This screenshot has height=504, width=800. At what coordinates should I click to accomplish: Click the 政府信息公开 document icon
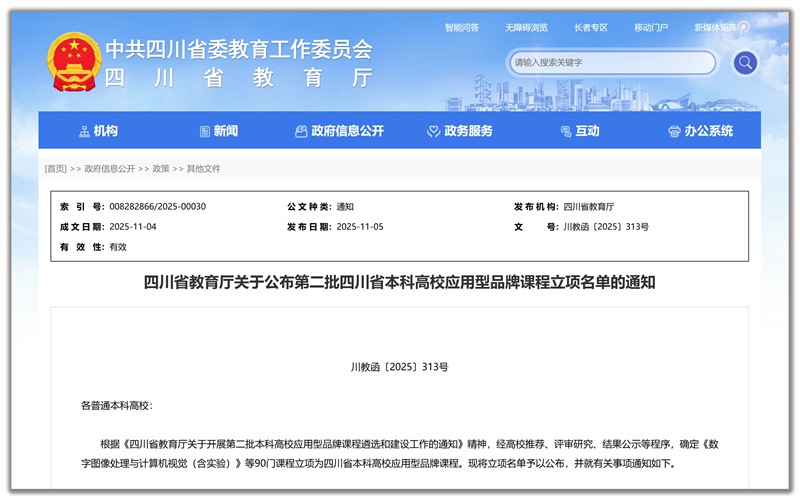pos(301,131)
